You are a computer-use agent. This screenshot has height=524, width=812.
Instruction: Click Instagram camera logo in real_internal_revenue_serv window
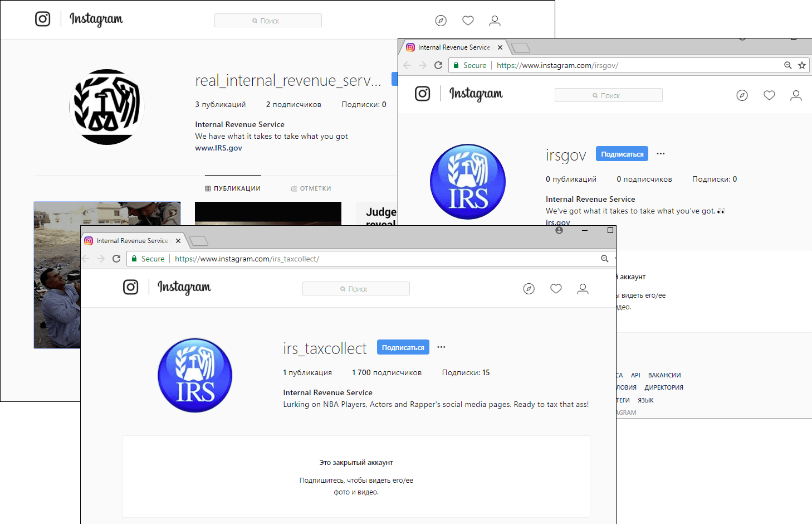(x=43, y=19)
